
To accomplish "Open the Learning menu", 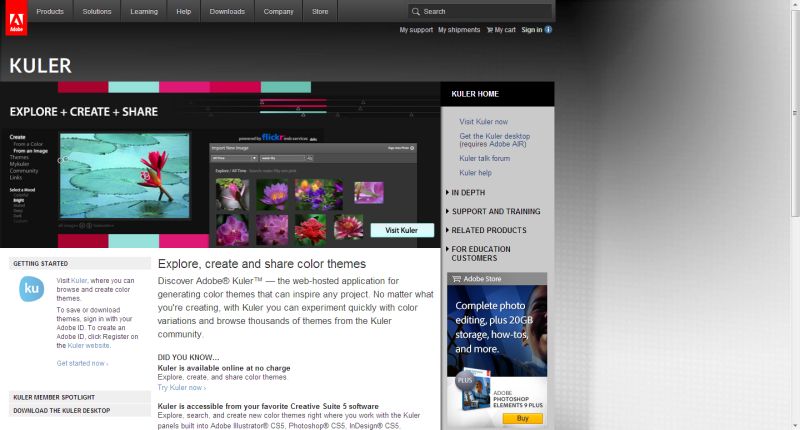I will [144, 11].
